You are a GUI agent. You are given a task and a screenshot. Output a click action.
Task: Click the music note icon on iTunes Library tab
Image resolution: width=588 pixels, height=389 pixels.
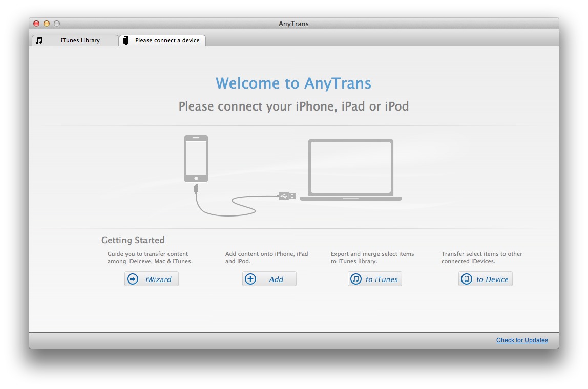point(39,40)
